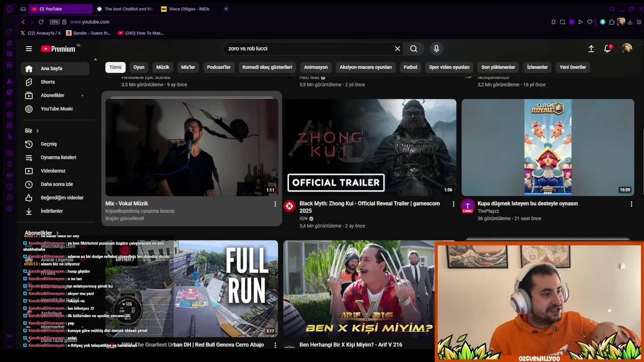Switch to the best ChatBot tab

[125, 9]
